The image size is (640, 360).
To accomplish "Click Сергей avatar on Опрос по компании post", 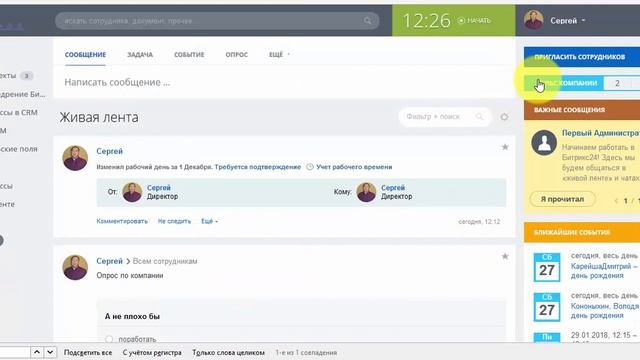I will coord(75,267).
